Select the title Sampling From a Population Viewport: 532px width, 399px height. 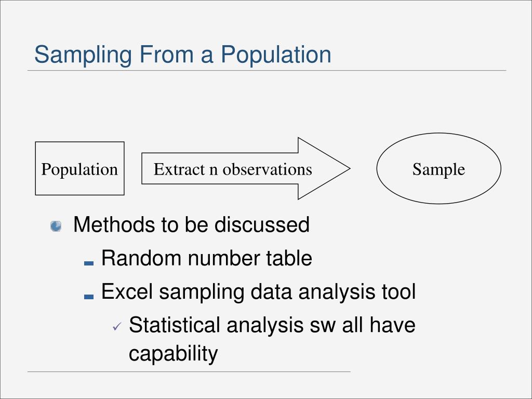point(183,54)
